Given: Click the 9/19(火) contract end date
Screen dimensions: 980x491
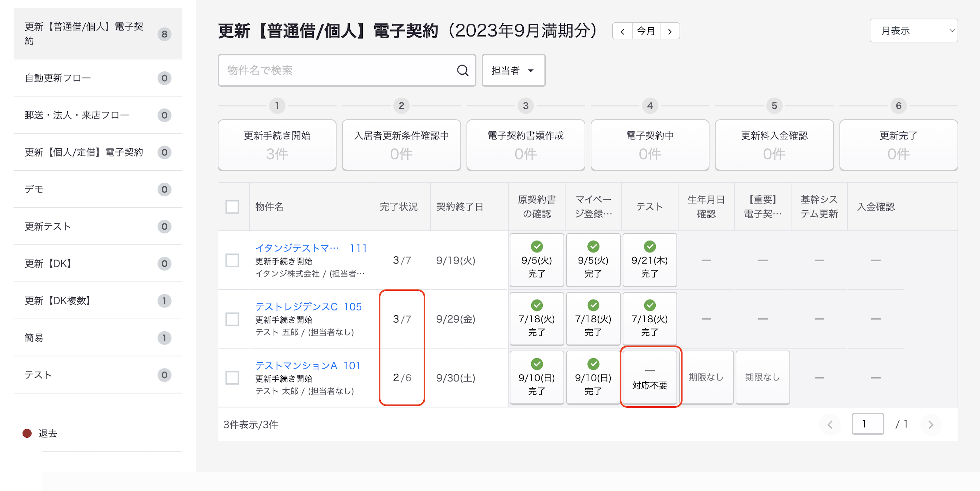Looking at the screenshot, I should 455,261.
